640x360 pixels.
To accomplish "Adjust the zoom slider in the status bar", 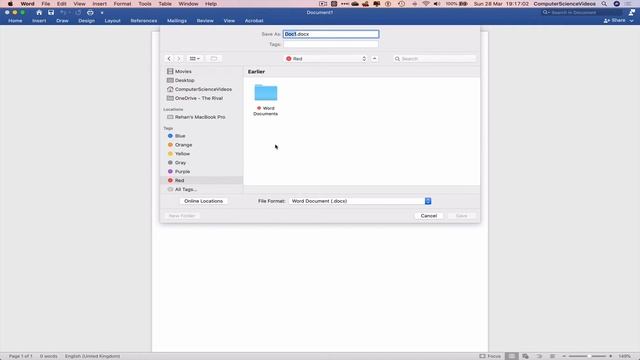I will click(x=587, y=356).
